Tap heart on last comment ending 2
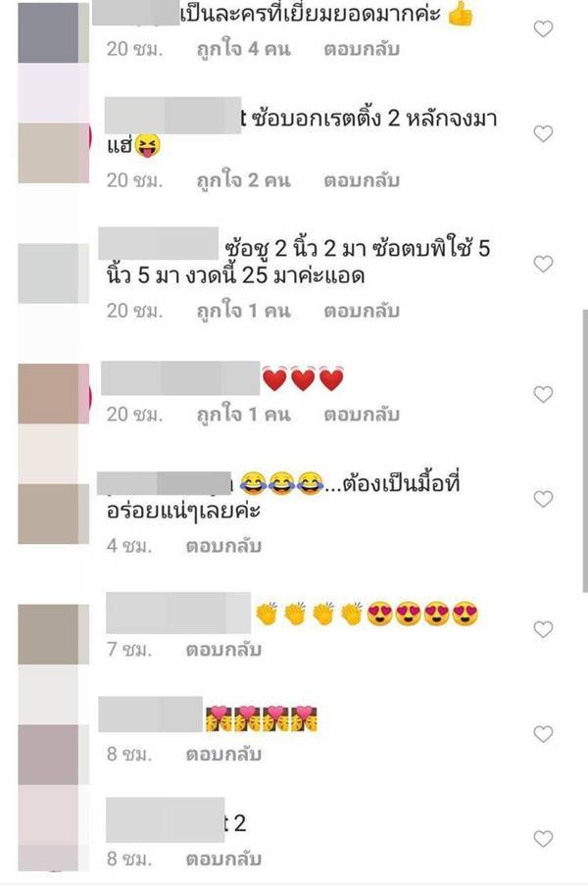 click(543, 839)
